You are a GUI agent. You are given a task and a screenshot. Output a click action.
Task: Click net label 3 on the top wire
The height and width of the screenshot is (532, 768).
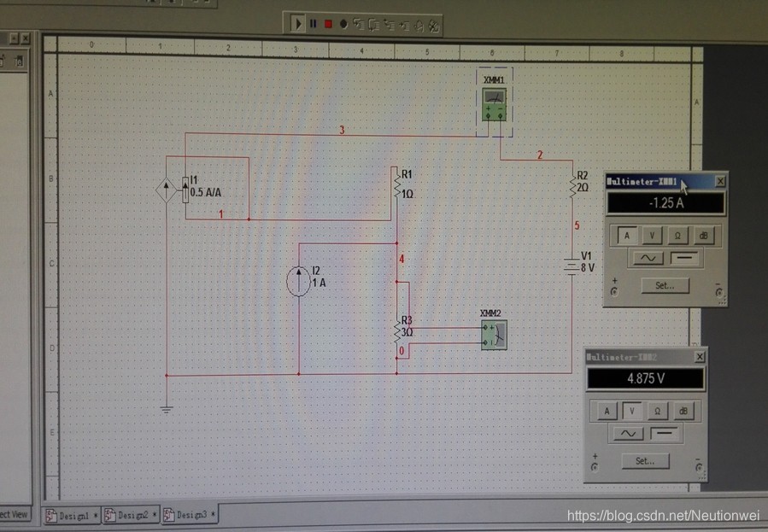[342, 130]
